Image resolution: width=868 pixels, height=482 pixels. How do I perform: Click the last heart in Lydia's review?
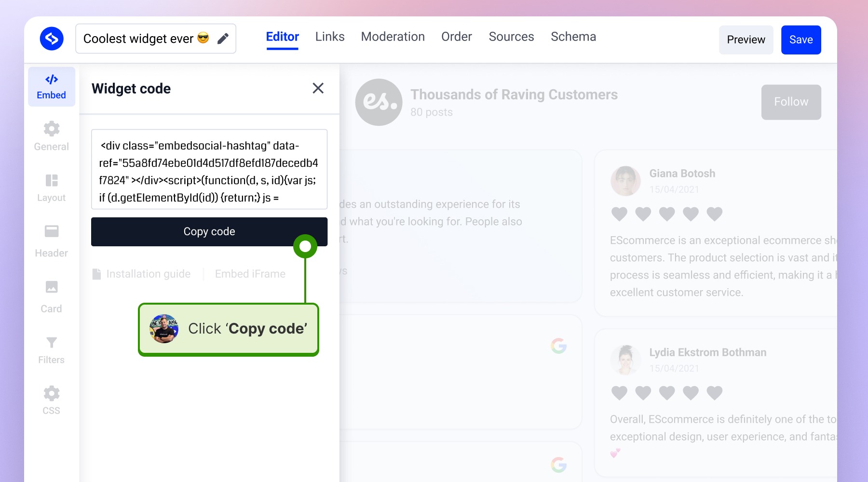(715, 393)
